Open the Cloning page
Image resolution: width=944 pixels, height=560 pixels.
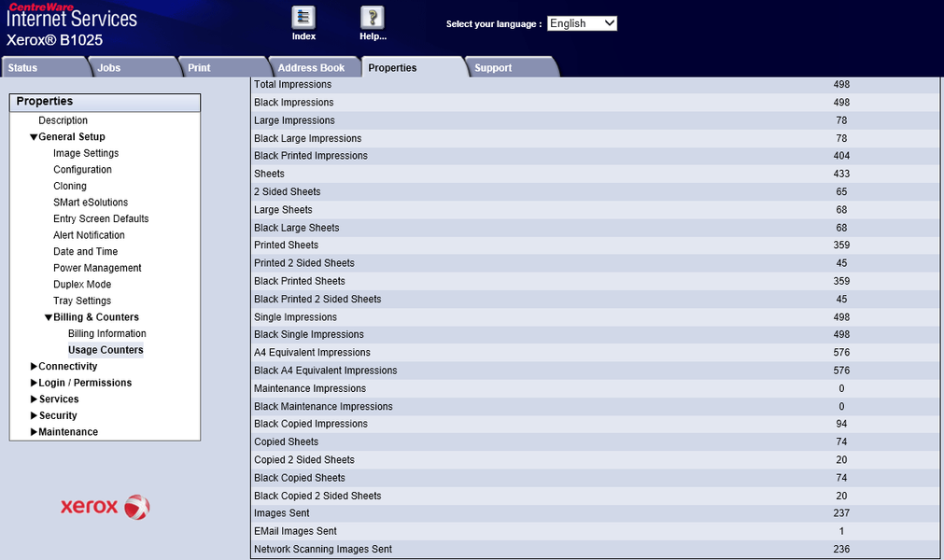70,186
